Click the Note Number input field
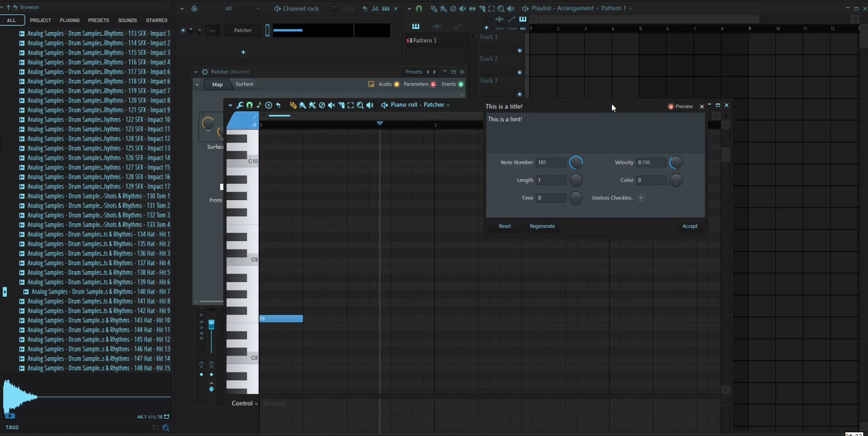 (x=550, y=163)
